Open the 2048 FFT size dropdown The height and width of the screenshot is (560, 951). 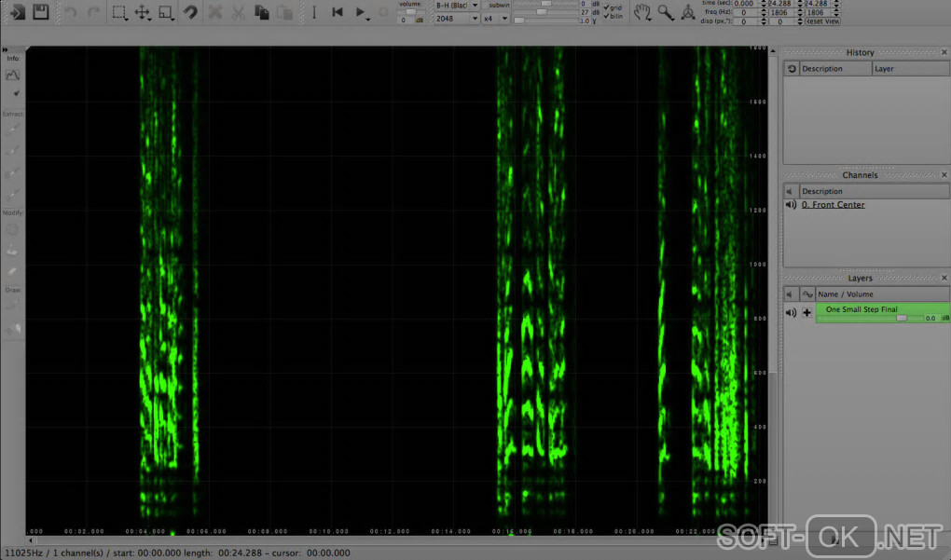tap(457, 19)
